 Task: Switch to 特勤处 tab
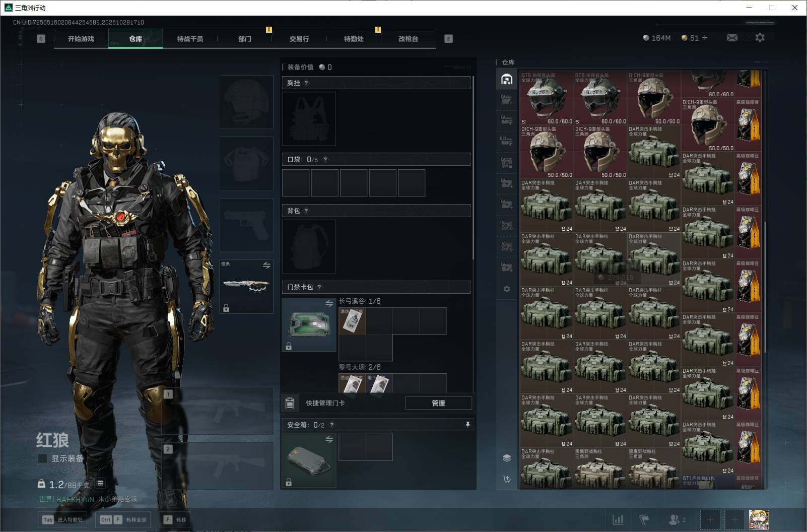click(354, 39)
